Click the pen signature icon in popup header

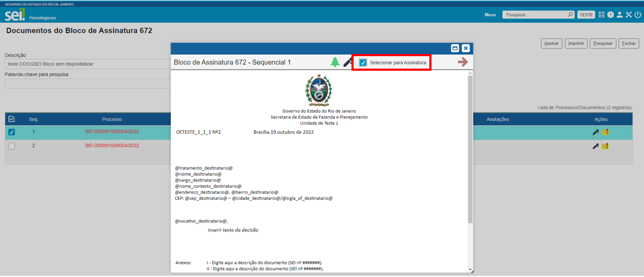(348, 63)
